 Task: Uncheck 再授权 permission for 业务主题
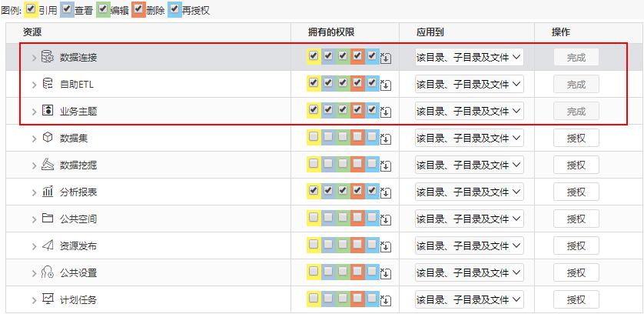click(x=372, y=109)
